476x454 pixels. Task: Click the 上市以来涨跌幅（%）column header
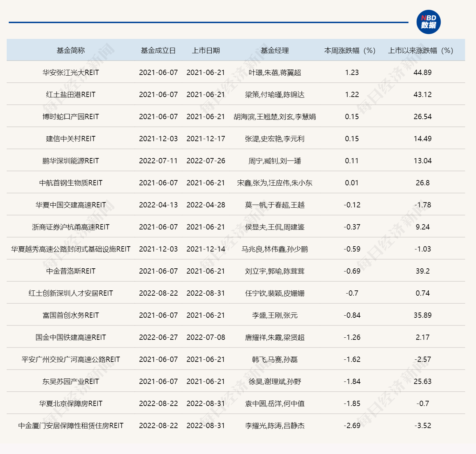click(422, 50)
